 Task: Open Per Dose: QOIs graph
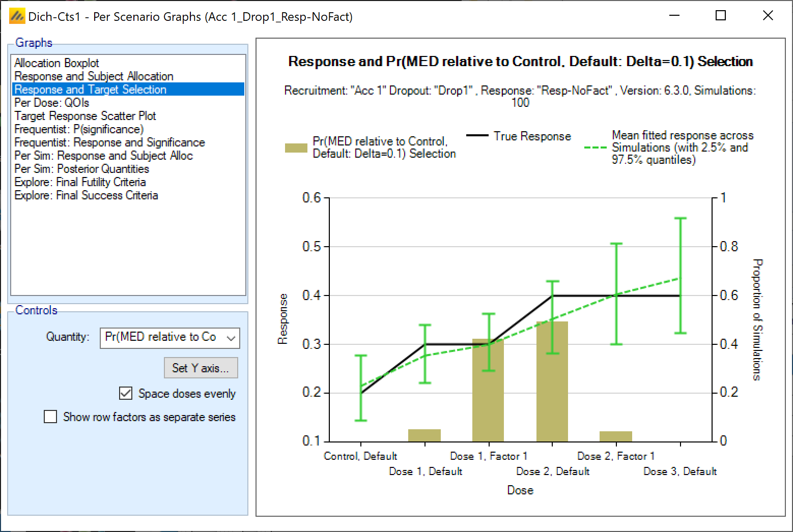point(51,103)
